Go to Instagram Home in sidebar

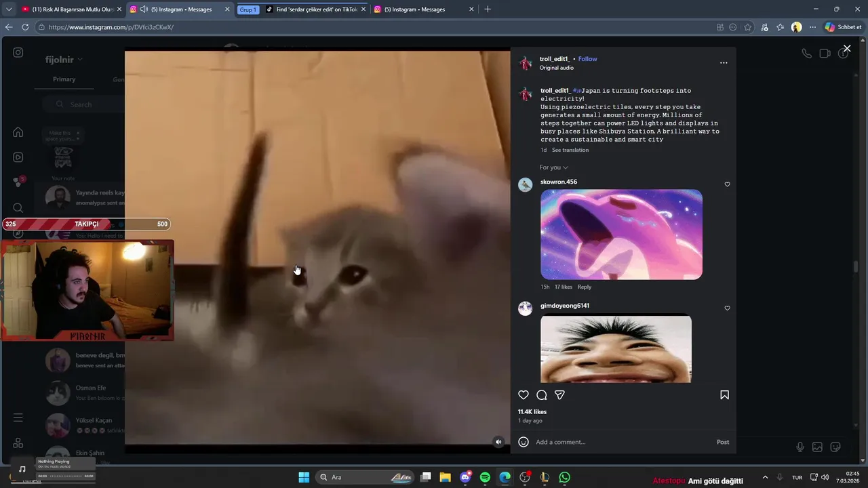(18, 132)
